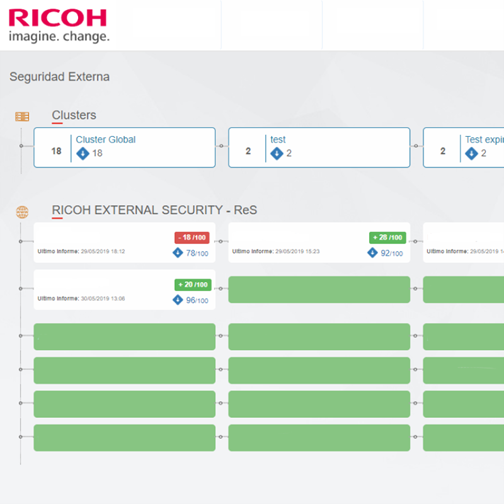Viewport: 504px width, 504px height.
Task: Click the orange globe icon beside RICOH EXTERNAL SECURITY
Action: 22,212
